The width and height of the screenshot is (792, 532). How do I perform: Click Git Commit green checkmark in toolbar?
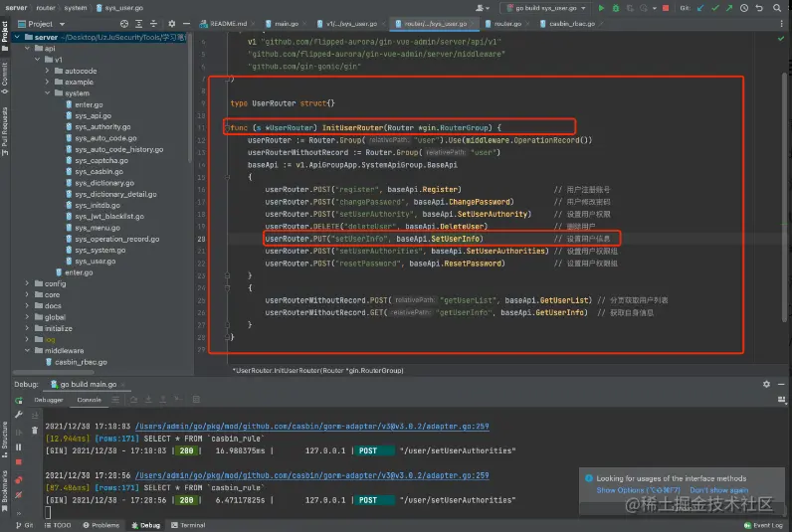click(714, 8)
